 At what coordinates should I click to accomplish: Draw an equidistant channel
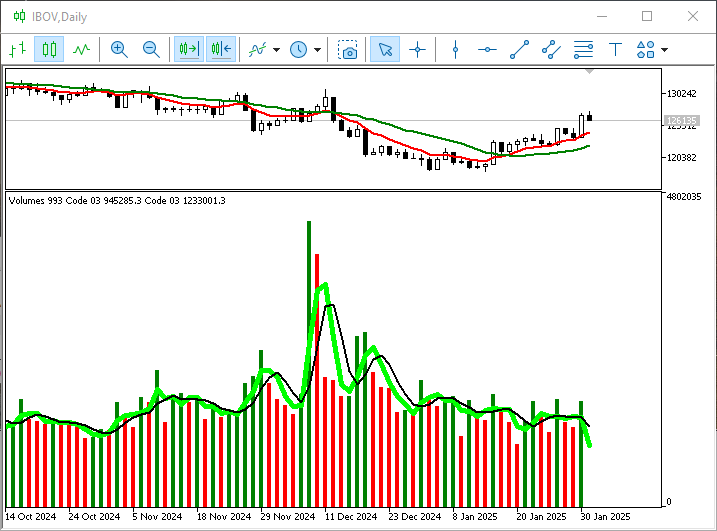[551, 49]
